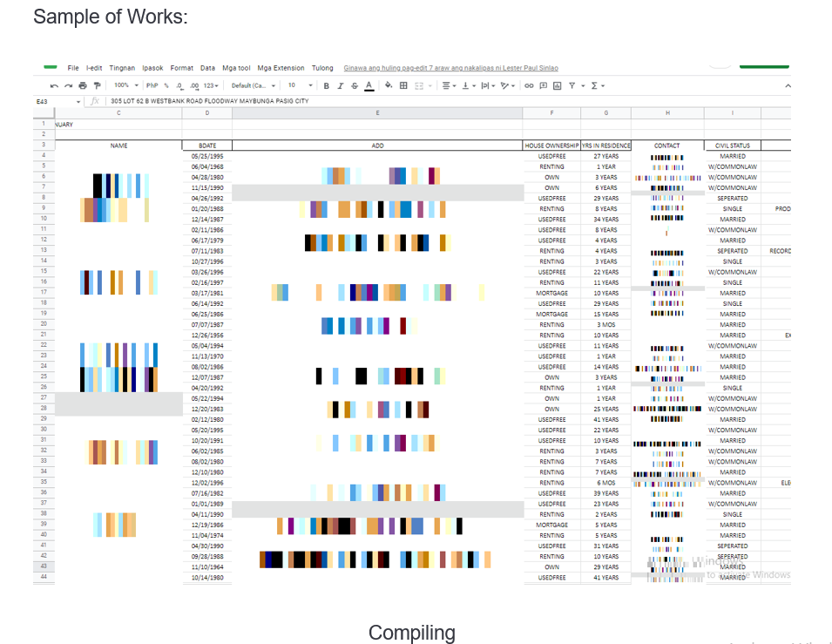The width and height of the screenshot is (832, 644).
Task: Open the Tingnan menu
Action: tap(122, 68)
